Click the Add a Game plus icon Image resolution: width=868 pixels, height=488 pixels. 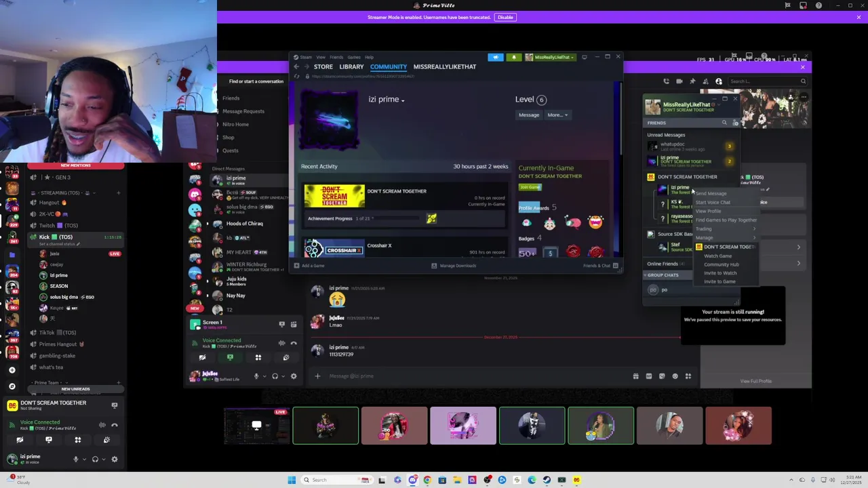coord(296,266)
